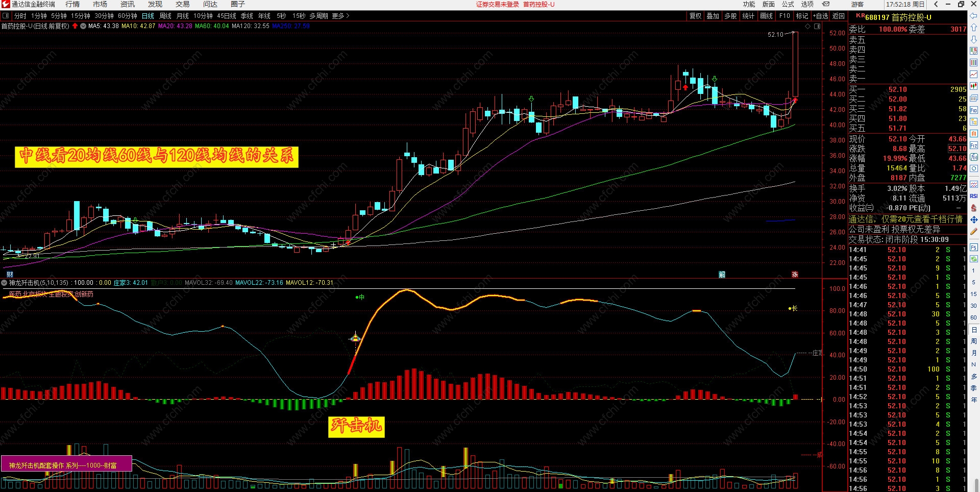Open the 圈子 menu
This screenshot has width=980, height=492.
click(238, 4)
